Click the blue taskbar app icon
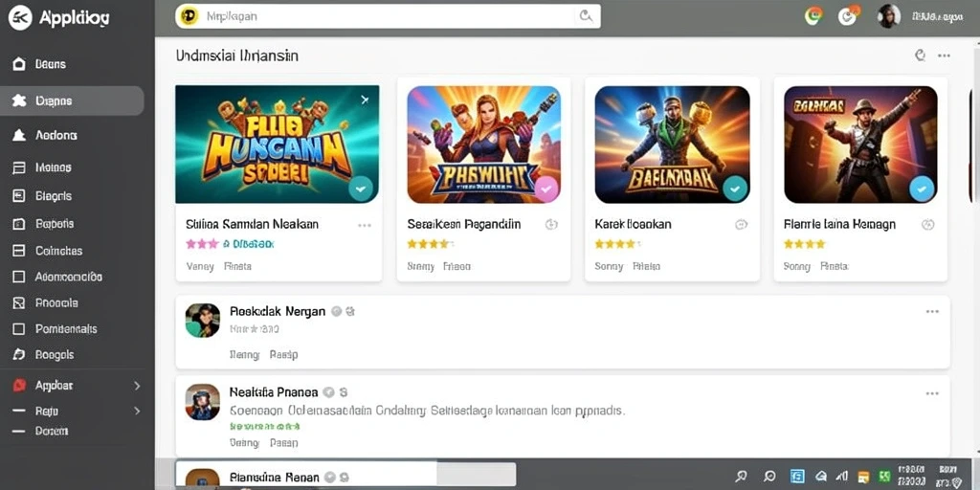 pos(797,476)
